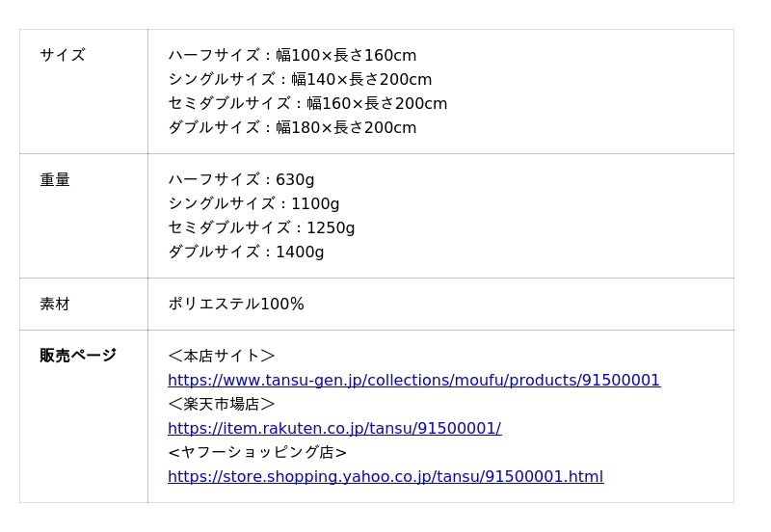
Task: Click the <本店サイト> label
Action: point(222,357)
